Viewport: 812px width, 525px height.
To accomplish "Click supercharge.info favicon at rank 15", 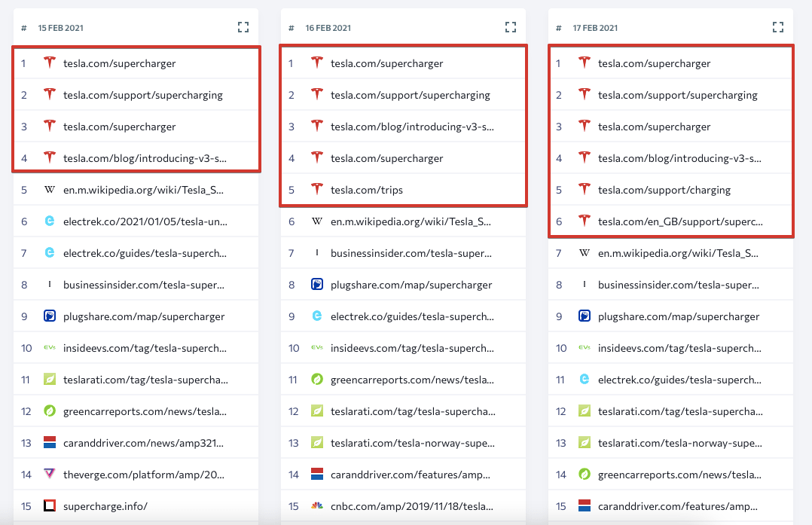I will (50, 505).
